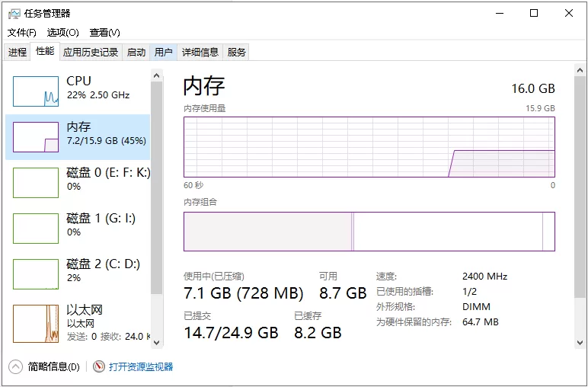Click the sidebar scrollbar down arrow
588x387 pixels.
[156, 341]
